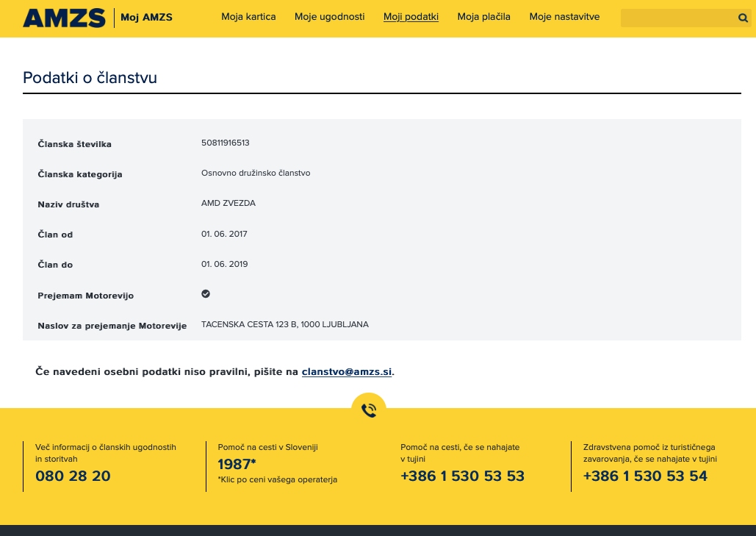Focus the search input field
This screenshot has width=756, height=536.
676,18
